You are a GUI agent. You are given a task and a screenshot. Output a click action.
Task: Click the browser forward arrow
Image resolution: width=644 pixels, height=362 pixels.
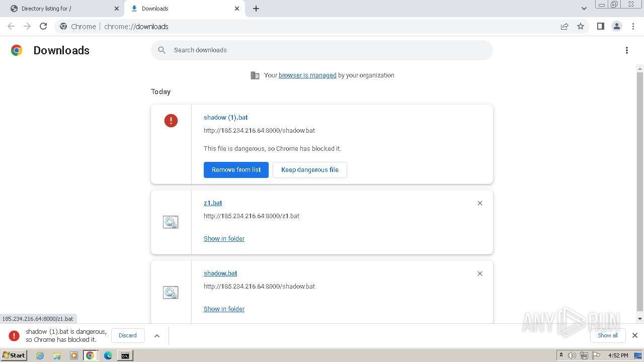27,26
